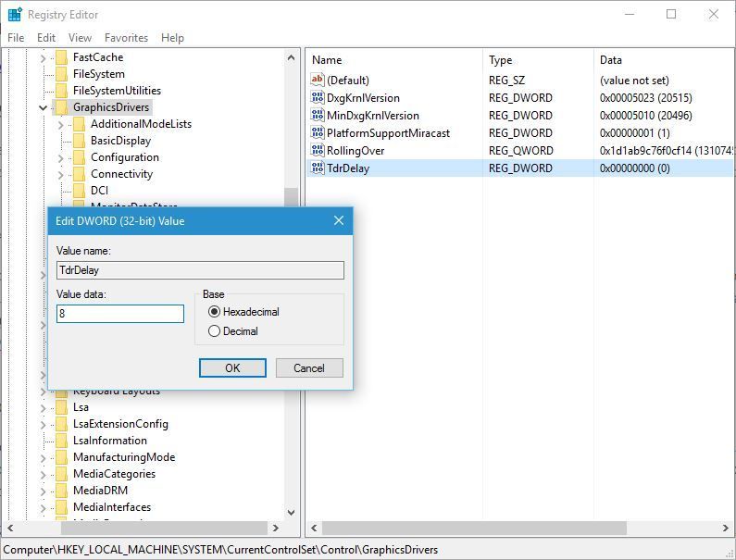
Task: Click the MediaCategories folder icon
Action: (x=61, y=474)
